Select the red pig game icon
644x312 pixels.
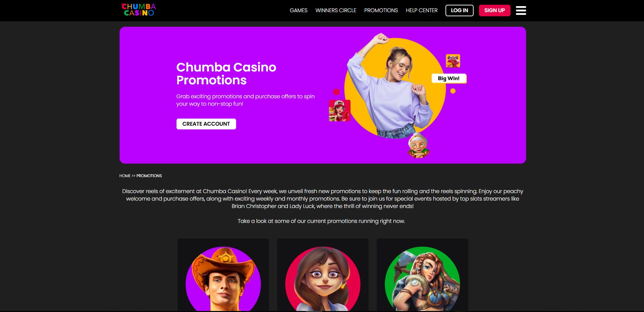(453, 61)
